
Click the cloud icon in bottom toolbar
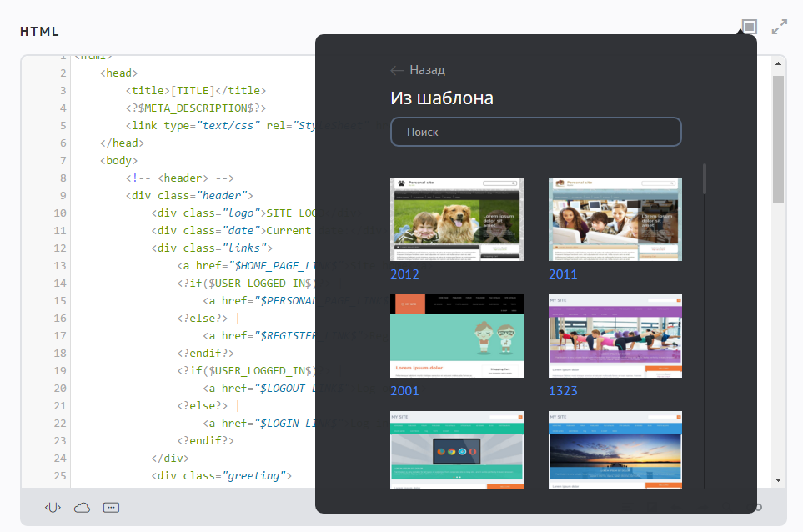82,507
